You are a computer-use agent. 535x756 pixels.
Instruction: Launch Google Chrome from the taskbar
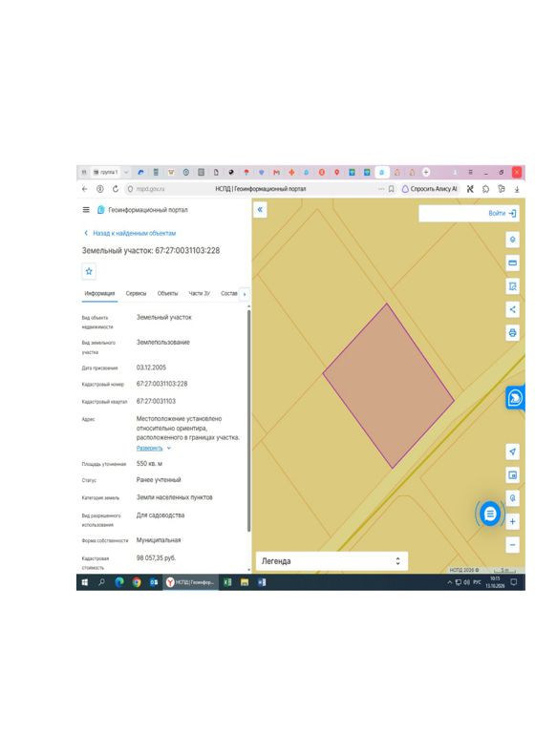[137, 582]
